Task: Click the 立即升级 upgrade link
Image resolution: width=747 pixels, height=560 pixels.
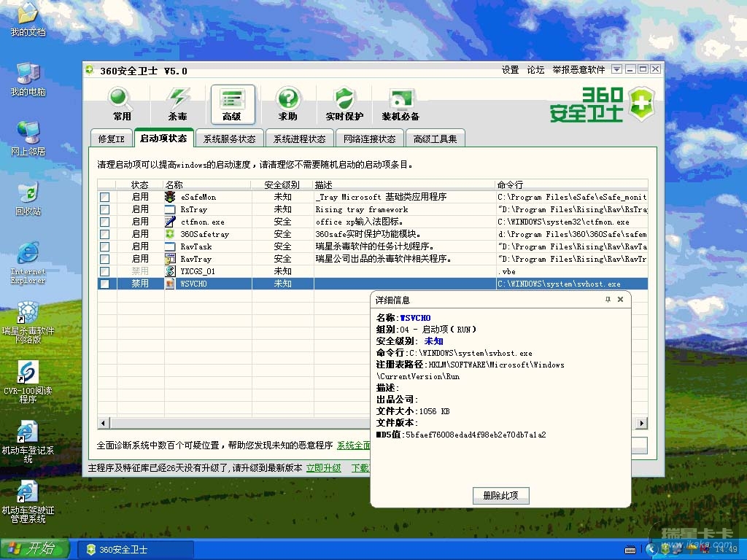Action: [x=323, y=468]
